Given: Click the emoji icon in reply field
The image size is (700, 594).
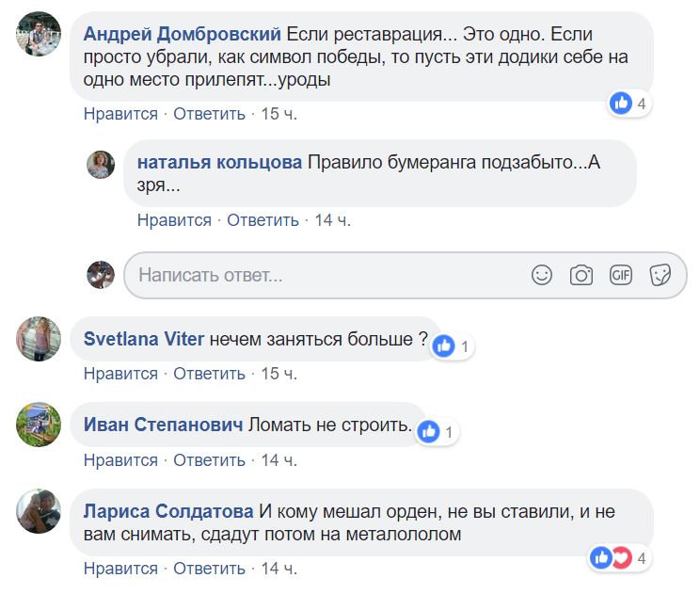Looking at the screenshot, I should coord(542,275).
